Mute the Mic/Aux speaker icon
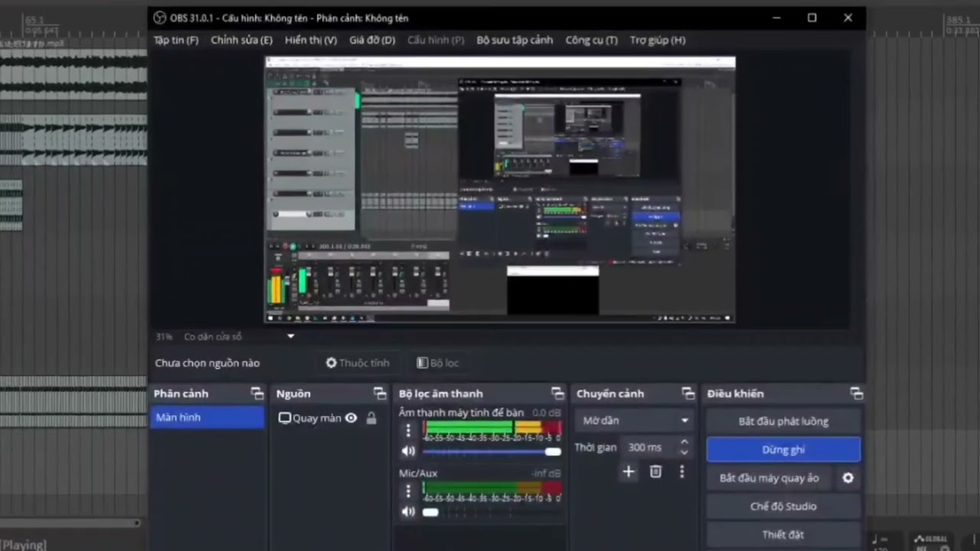The width and height of the screenshot is (980, 551). click(408, 512)
